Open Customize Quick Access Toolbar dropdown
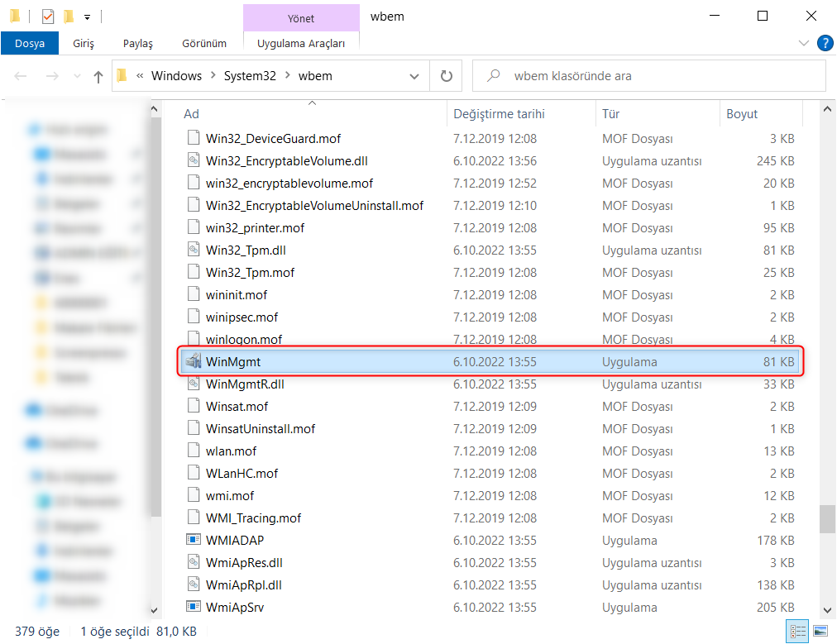This screenshot has width=837, height=644. [x=87, y=17]
